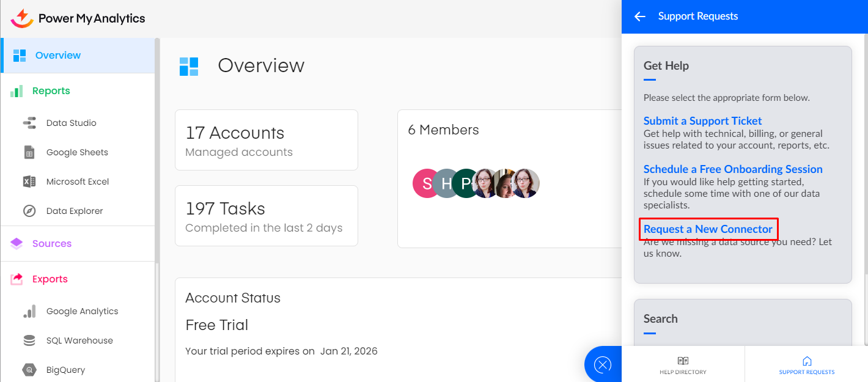
Task: Click the 197 Tasks summary card
Action: coord(266,216)
